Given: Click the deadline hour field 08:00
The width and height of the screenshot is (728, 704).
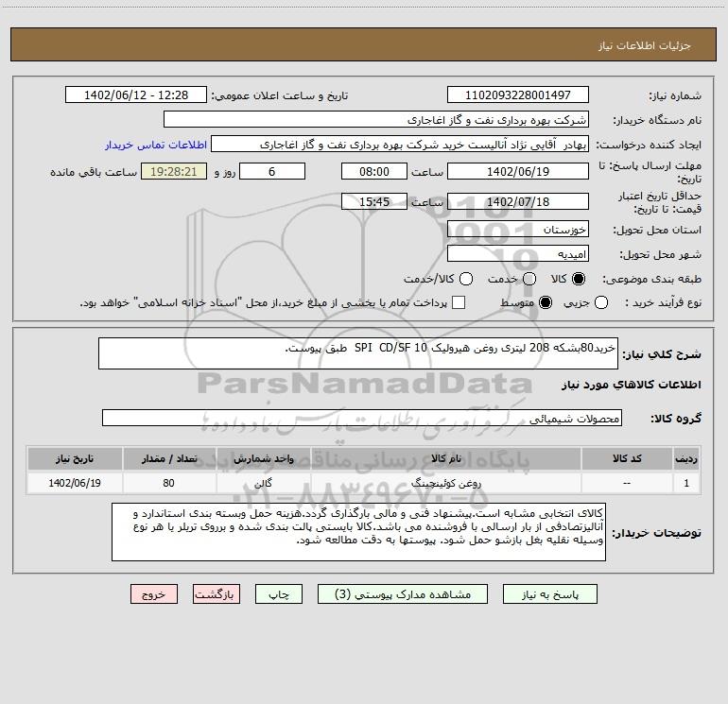Looking at the screenshot, I should 374,171.
